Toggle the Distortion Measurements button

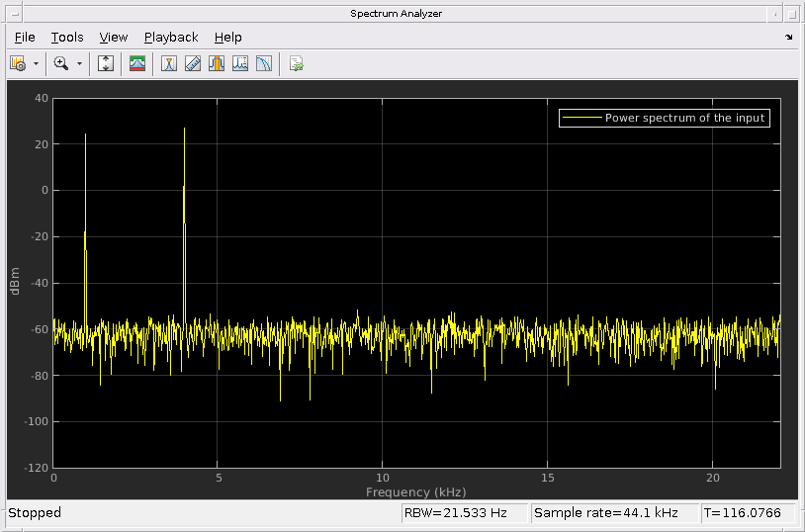(x=240, y=63)
